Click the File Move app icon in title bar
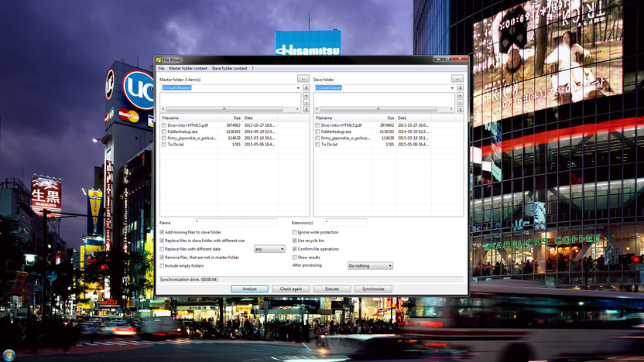 coord(159,60)
